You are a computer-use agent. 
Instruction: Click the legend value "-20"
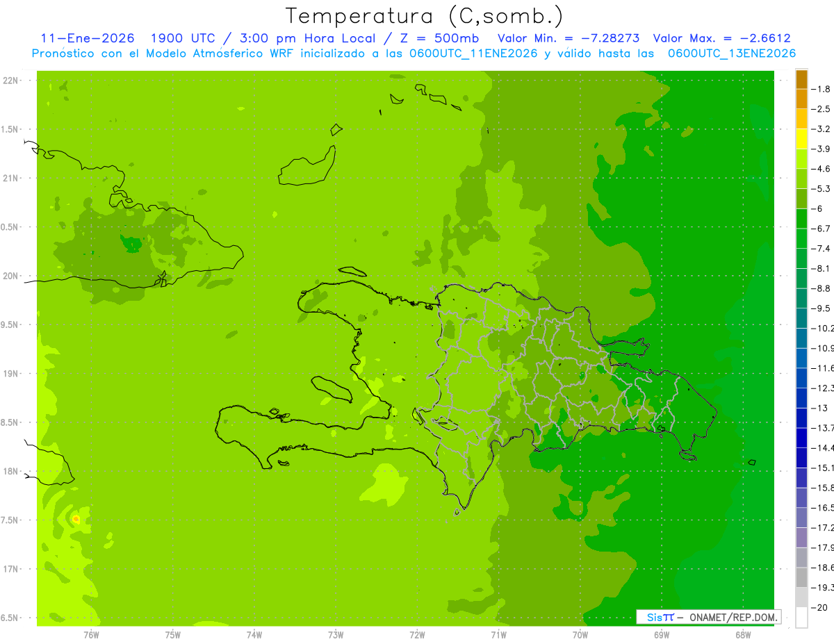coord(820,607)
